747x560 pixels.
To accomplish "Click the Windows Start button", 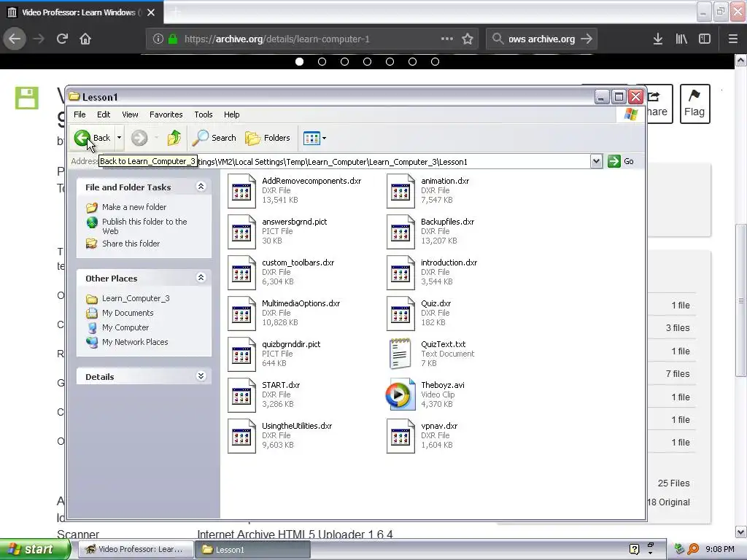I will (x=34, y=549).
